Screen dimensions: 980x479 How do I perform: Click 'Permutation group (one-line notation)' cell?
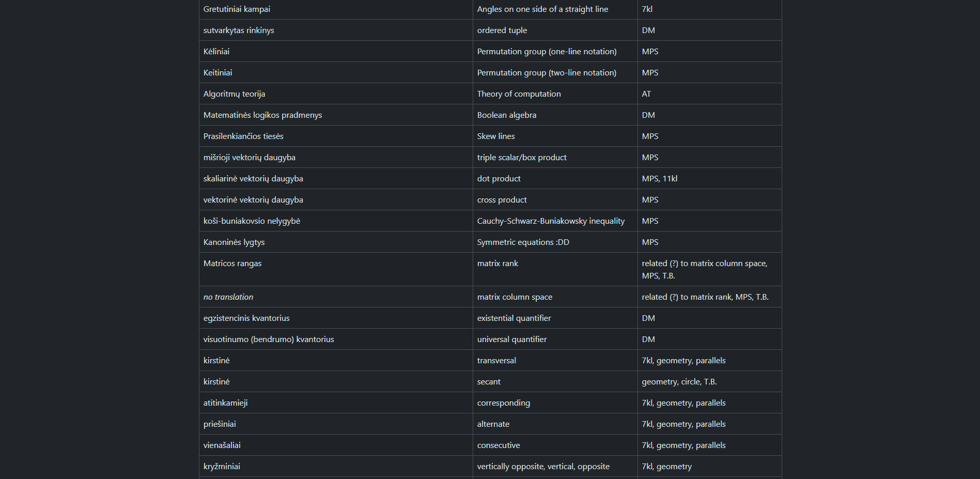click(x=547, y=52)
